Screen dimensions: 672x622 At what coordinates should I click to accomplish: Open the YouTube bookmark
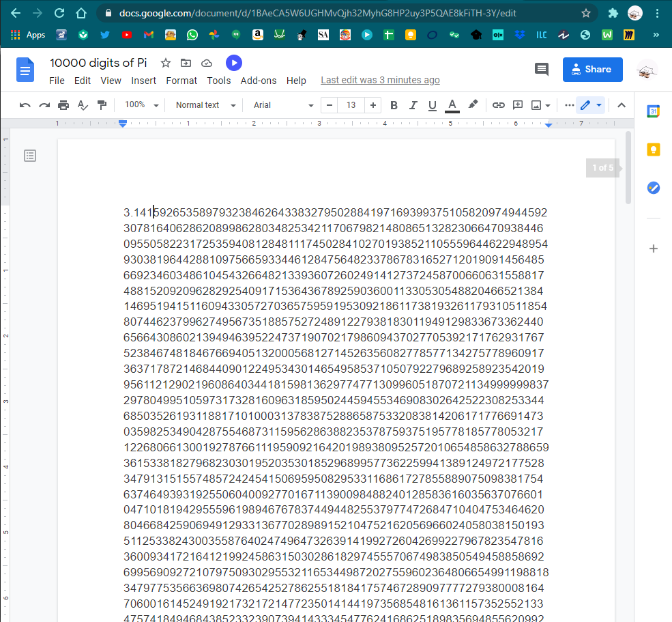click(127, 36)
